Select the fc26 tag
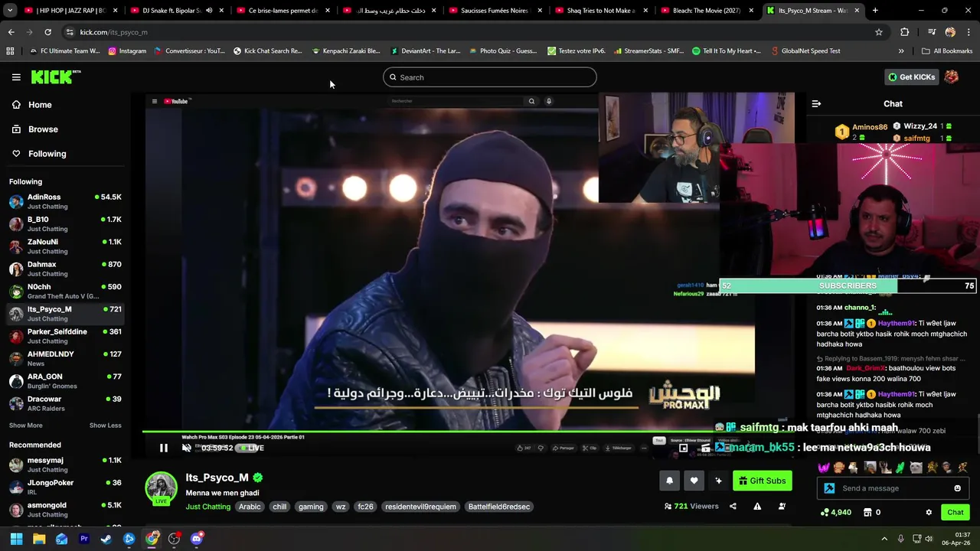This screenshot has height=551, width=980. 365,507
